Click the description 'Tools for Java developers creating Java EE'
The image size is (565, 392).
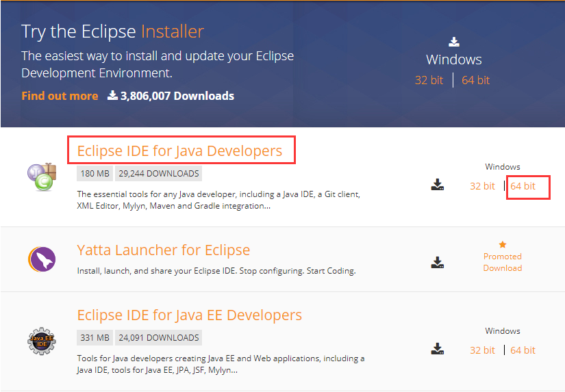[221, 364]
